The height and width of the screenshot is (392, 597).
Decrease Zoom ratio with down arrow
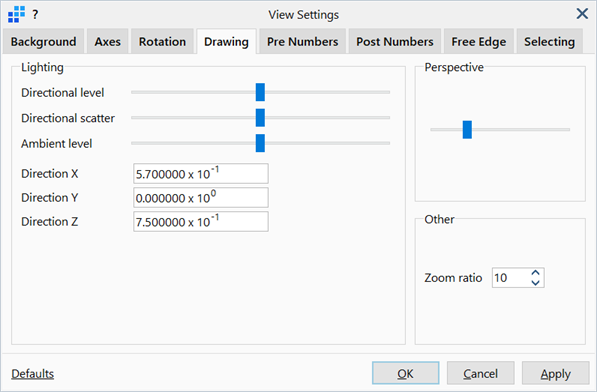point(535,282)
